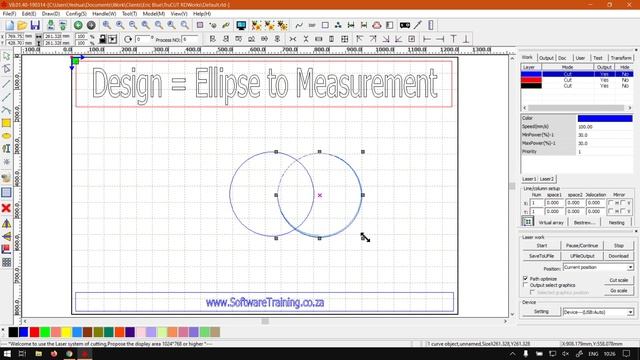640x360 pixels.
Task: Click the Import icon in toolbar
Action: click(51, 25)
